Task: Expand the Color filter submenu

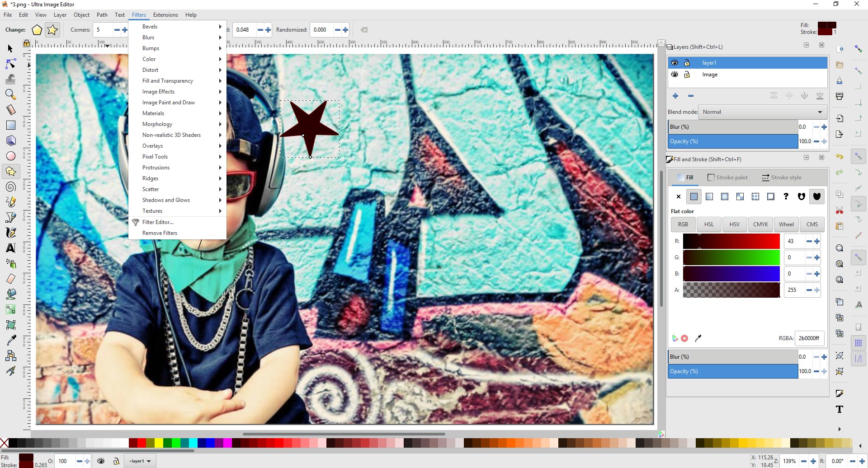Action: click(178, 59)
